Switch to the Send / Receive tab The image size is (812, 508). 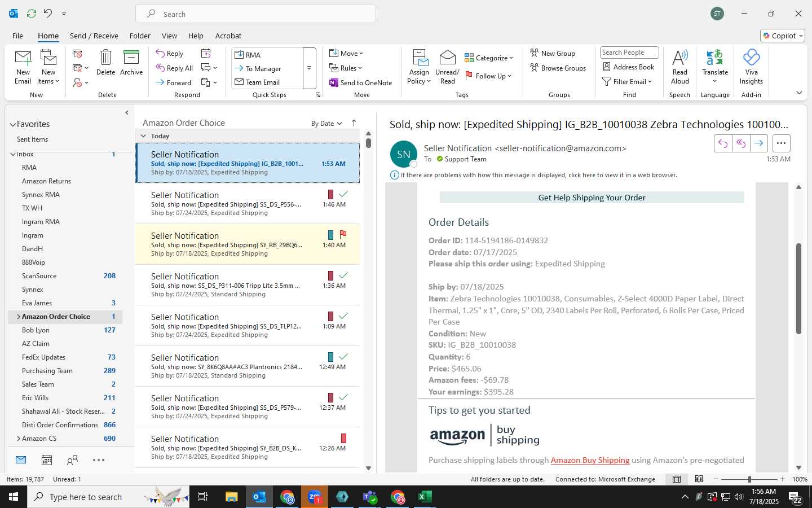tap(94, 36)
